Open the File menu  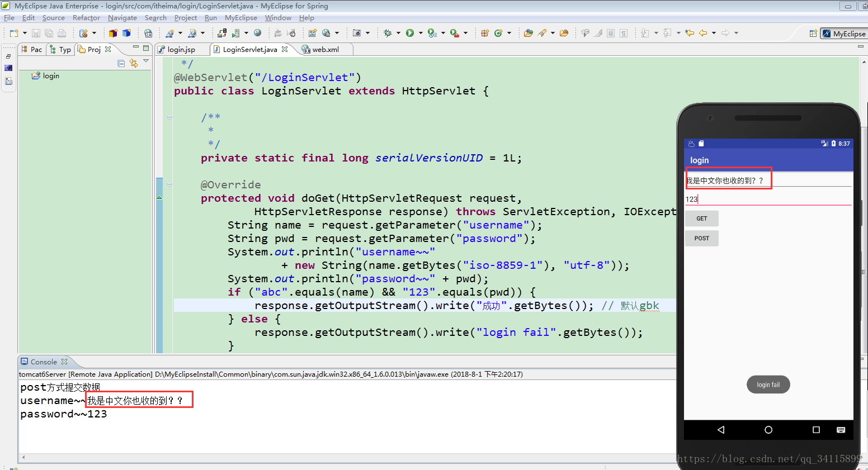[9, 18]
